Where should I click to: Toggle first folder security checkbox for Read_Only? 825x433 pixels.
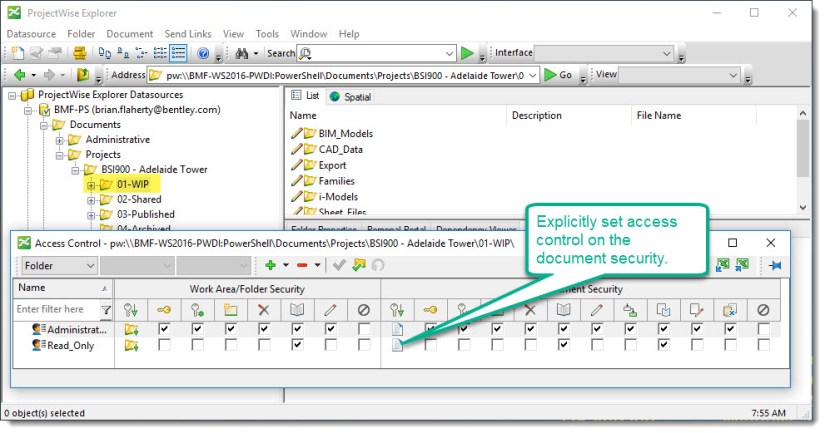(x=163, y=346)
